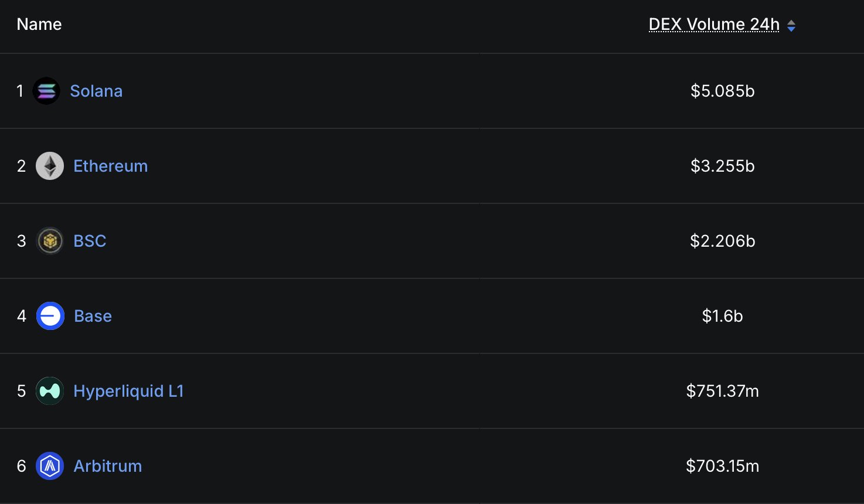Click the BSC gold cube icon
The width and height of the screenshot is (864, 504).
click(50, 241)
